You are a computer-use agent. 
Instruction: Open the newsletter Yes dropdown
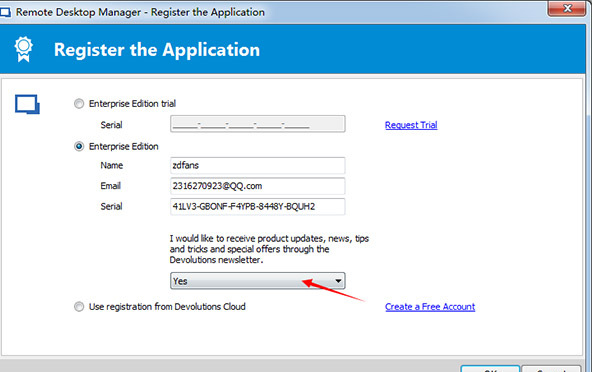pos(257,281)
